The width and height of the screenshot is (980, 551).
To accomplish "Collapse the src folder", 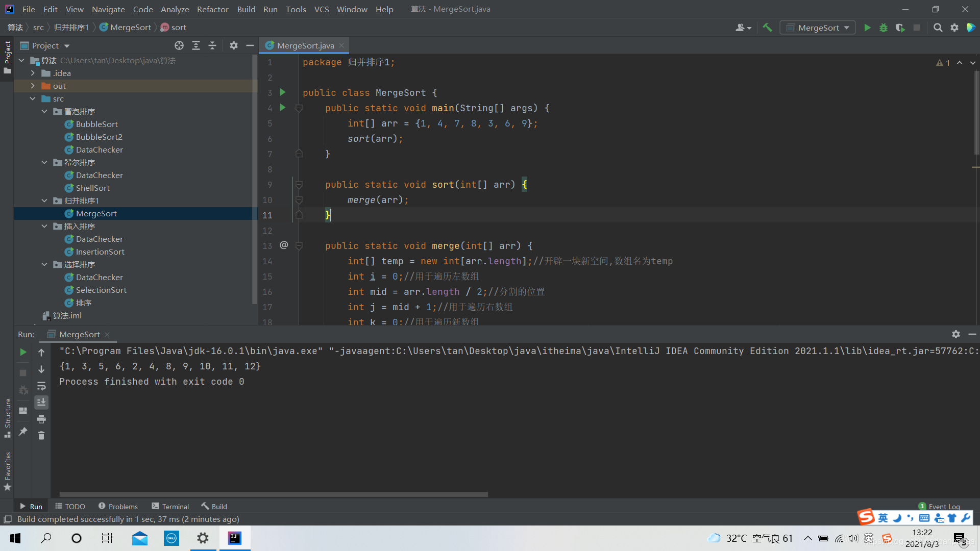I will click(x=33, y=98).
